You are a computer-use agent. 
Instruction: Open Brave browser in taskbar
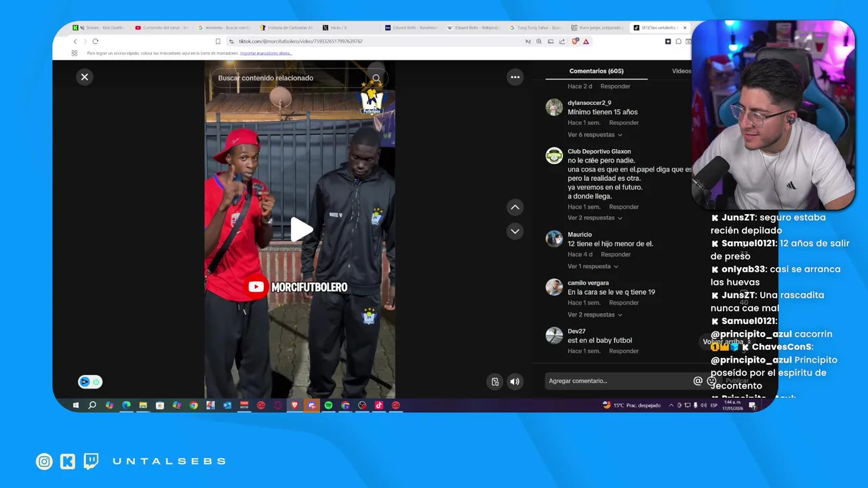tap(294, 405)
